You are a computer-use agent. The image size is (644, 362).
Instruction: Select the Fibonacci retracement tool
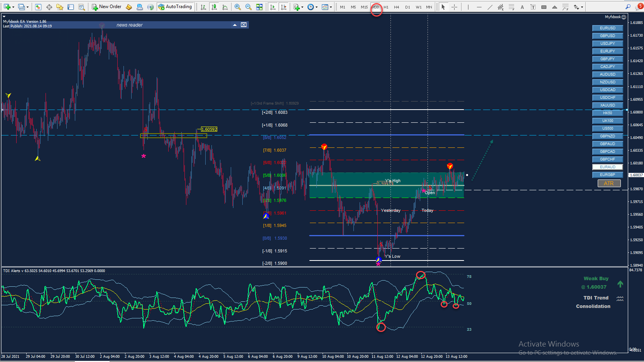click(511, 7)
